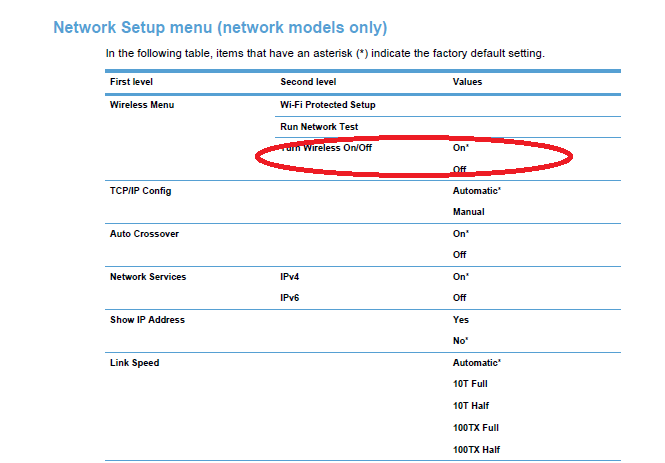665x463 pixels.
Task: Click the "100TX Full" link speed value
Action: tap(475, 427)
